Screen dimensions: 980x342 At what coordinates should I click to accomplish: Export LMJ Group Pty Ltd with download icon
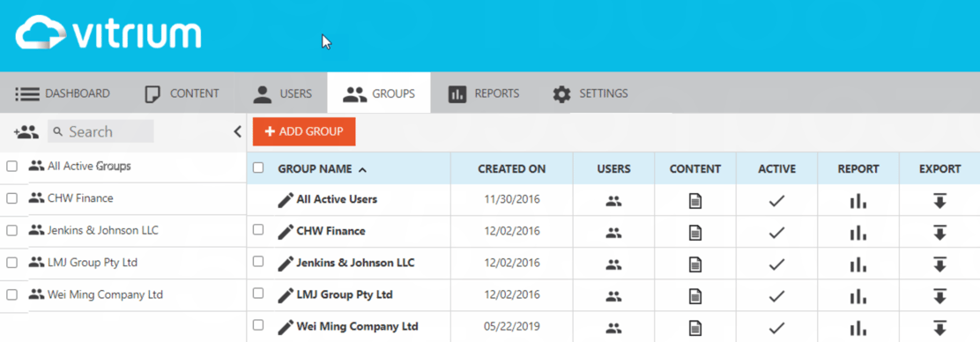coord(939,296)
